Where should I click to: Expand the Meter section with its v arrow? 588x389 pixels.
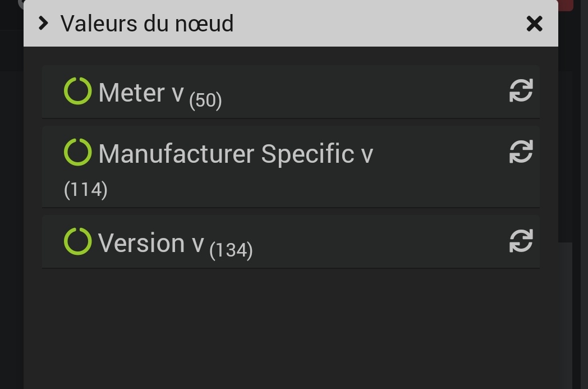[177, 93]
